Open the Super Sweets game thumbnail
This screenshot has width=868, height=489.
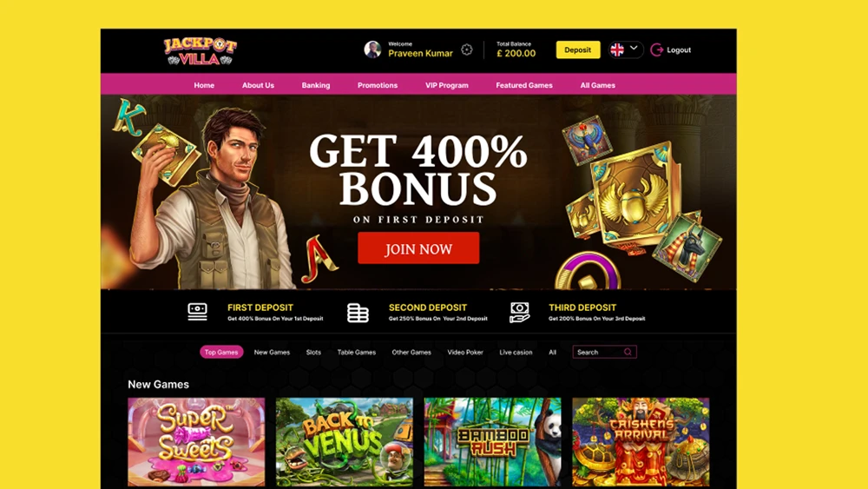tap(196, 442)
